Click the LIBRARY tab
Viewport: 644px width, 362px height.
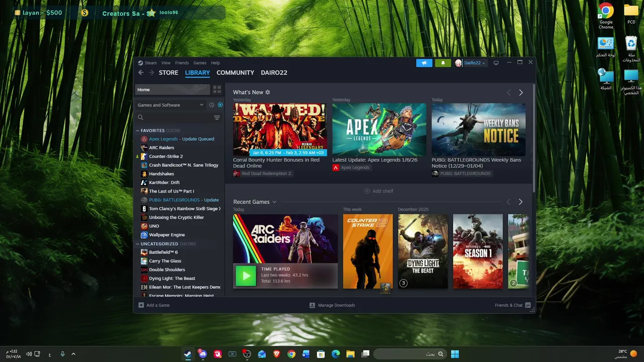point(197,73)
